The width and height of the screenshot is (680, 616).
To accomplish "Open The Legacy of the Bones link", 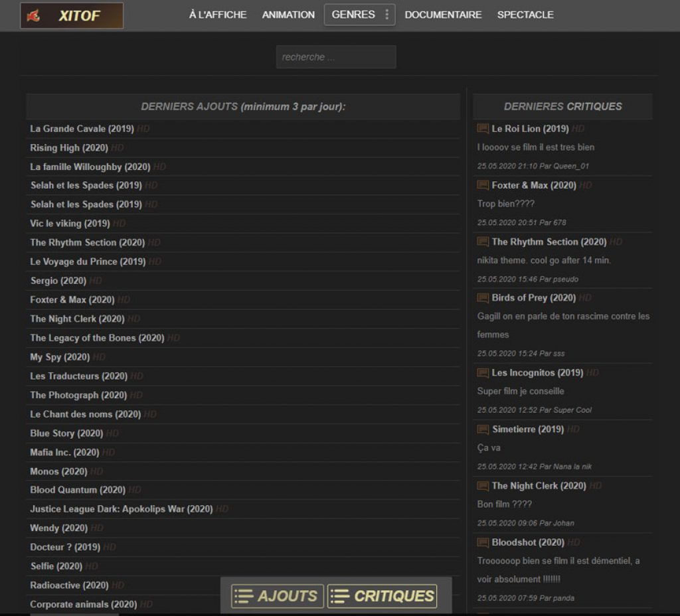I will coord(97,338).
